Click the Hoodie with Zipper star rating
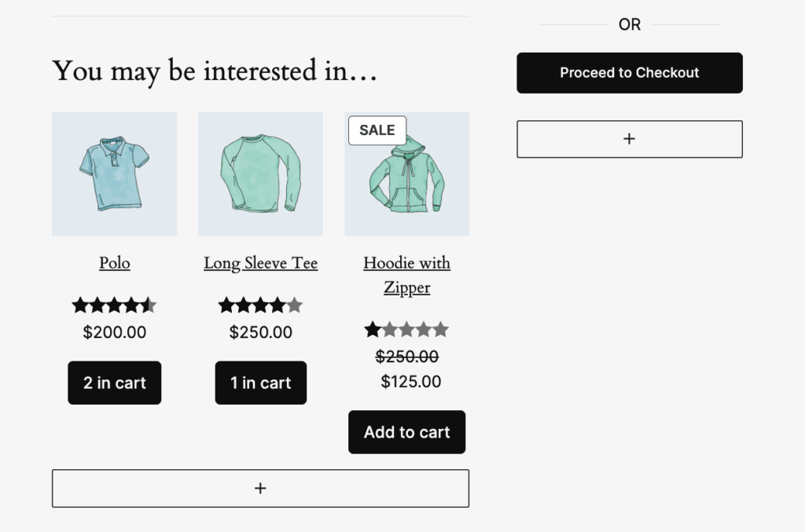This screenshot has height=532, width=805. coord(406,329)
